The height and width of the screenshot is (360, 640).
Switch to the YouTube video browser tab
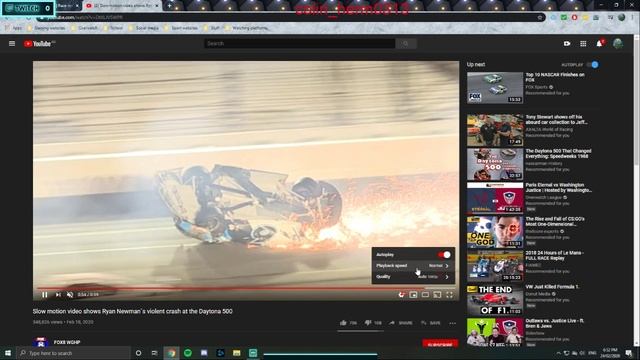coord(121,6)
